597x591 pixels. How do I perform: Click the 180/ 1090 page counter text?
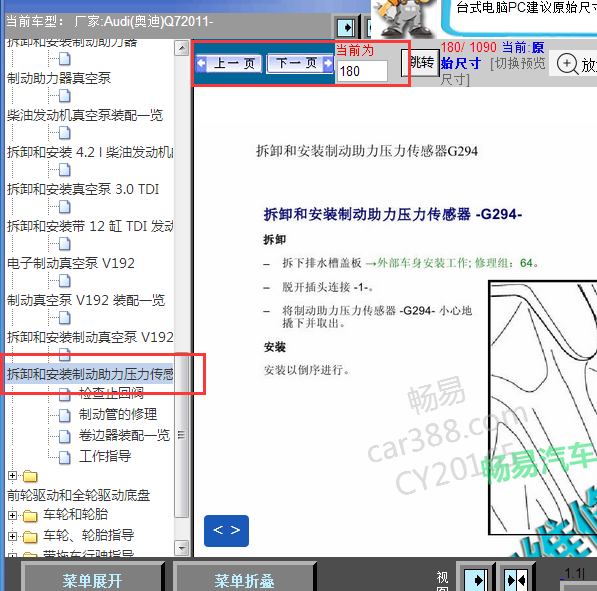pos(469,48)
